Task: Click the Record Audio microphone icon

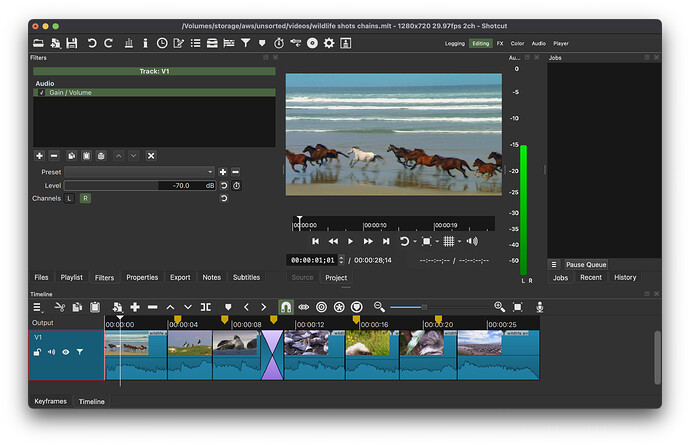Action: coord(539,307)
